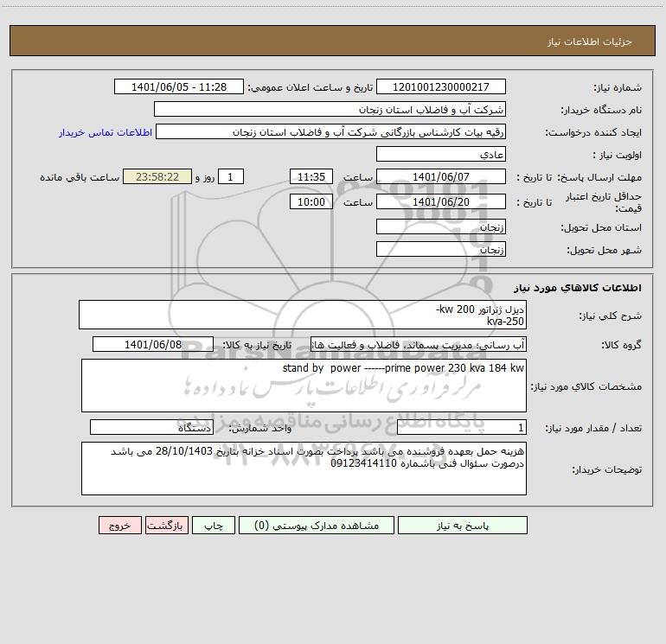Click buyer notes text area

tap(304, 469)
